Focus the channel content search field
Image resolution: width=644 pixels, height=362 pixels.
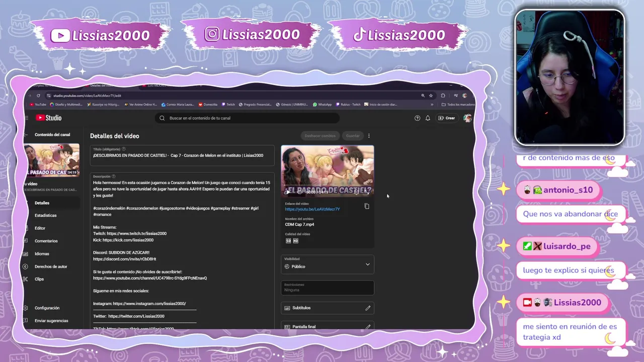tap(247, 118)
